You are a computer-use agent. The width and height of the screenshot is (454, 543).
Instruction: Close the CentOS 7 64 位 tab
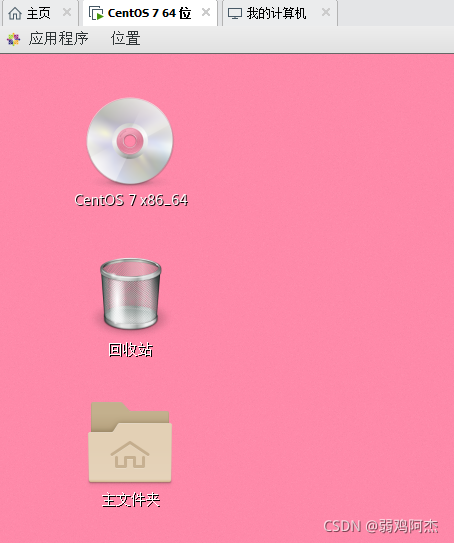(206, 12)
